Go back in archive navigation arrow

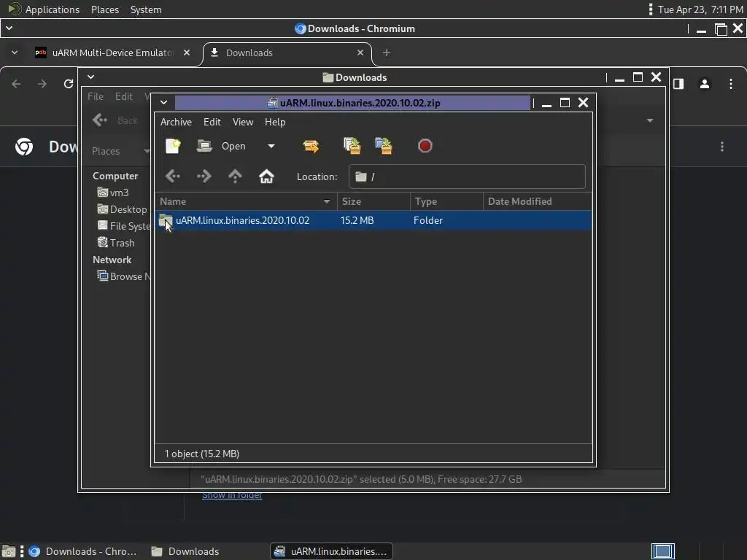[x=173, y=176]
